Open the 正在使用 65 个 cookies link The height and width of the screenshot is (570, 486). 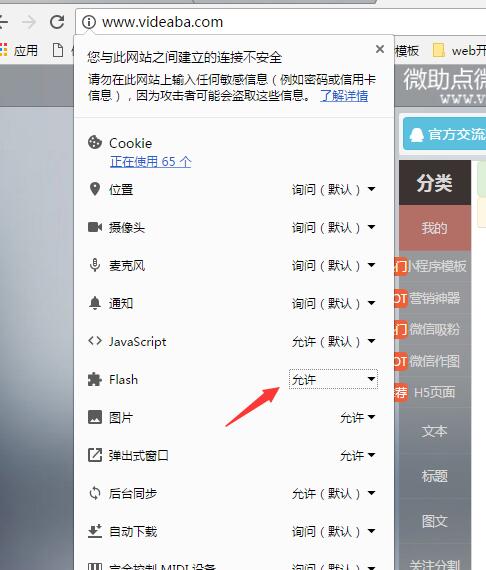[150, 161]
